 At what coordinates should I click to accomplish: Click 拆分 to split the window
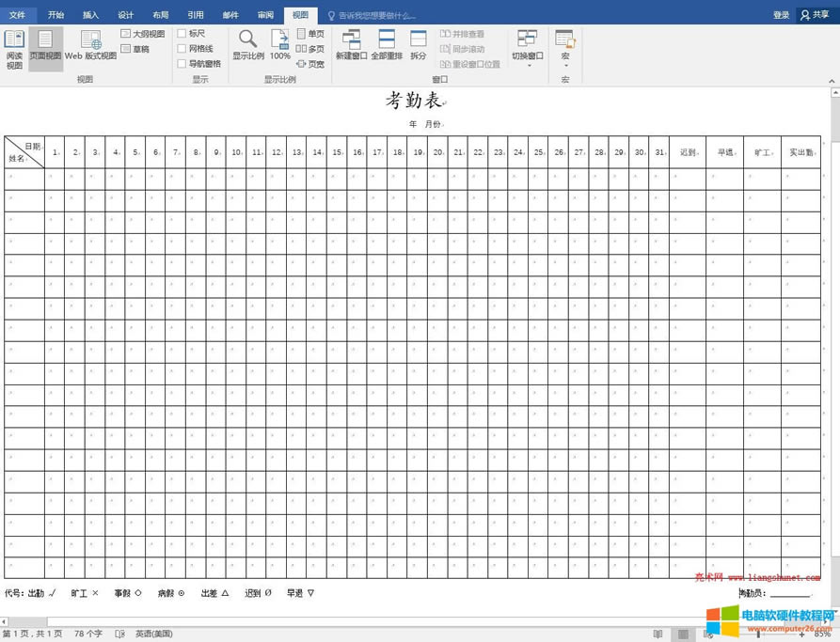418,47
